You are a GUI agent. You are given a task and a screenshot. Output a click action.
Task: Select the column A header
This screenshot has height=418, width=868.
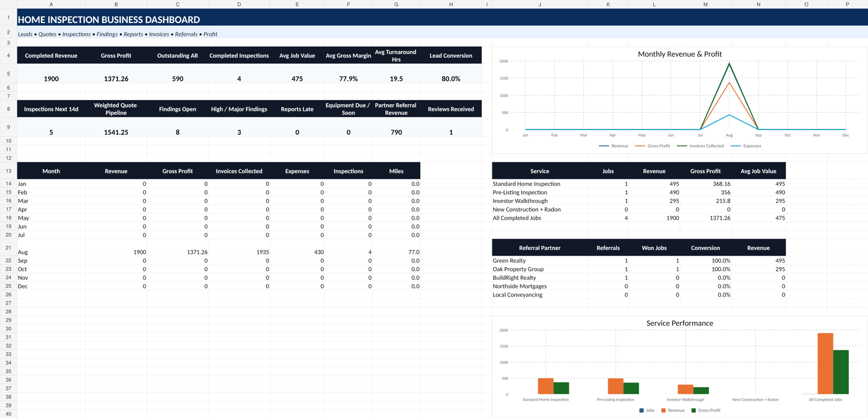[x=51, y=4]
